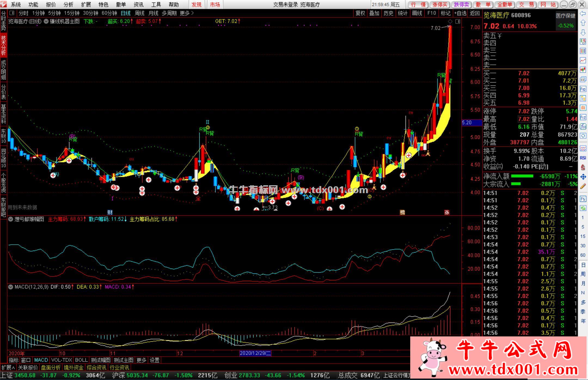Click the 全撤单 button at top right
588x380 pixels.
point(504,5)
